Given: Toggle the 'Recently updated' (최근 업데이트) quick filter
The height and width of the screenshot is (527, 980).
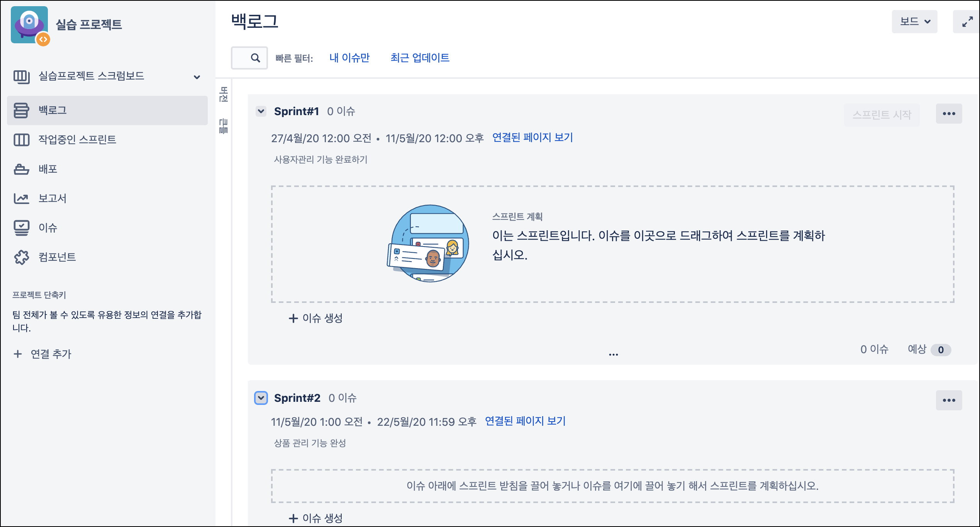Looking at the screenshot, I should tap(420, 58).
